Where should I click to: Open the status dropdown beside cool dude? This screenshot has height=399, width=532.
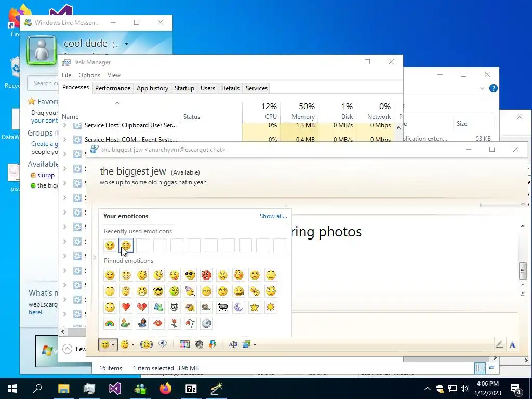(126, 44)
